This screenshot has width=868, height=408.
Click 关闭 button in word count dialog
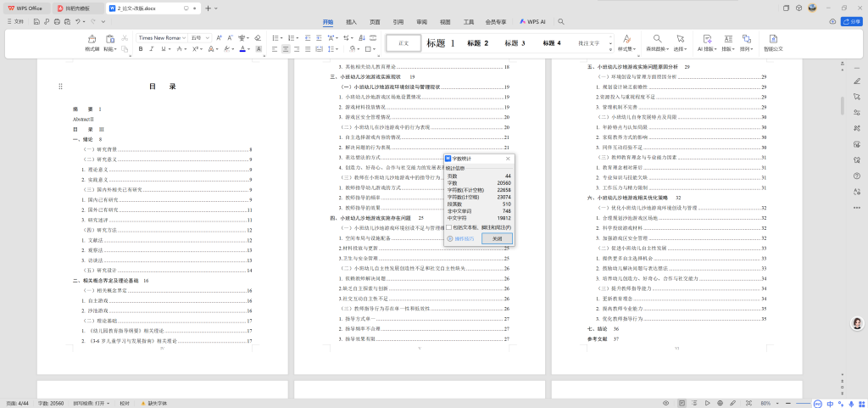(x=498, y=239)
